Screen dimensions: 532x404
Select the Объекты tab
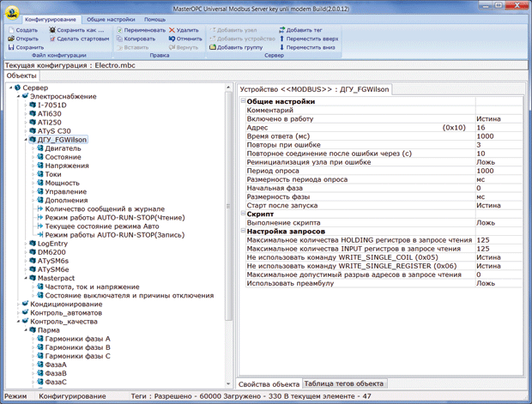coord(21,75)
